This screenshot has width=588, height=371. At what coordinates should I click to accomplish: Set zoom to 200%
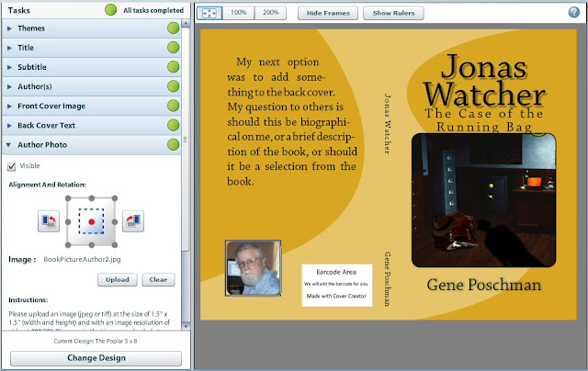[271, 13]
